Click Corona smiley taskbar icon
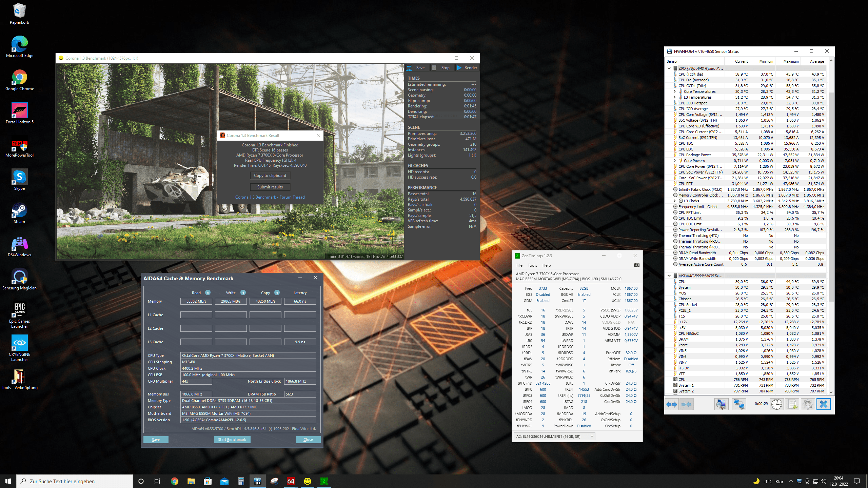The height and width of the screenshot is (488, 868). (x=307, y=481)
